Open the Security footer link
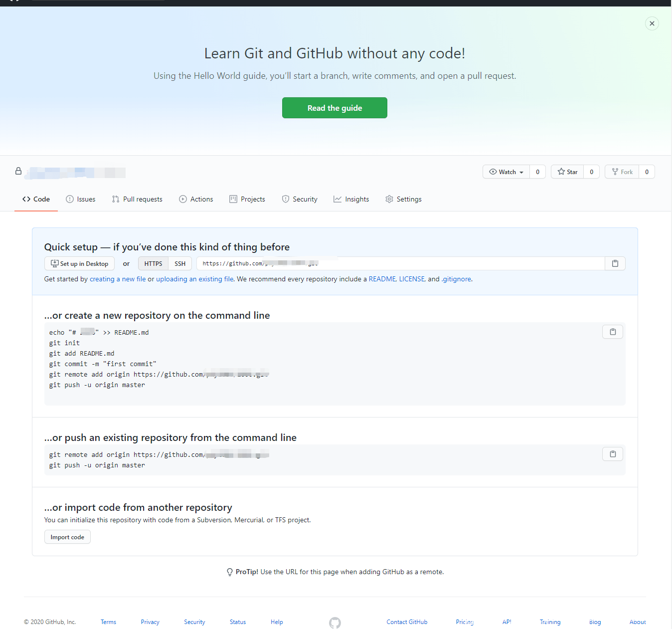This screenshot has height=629, width=672. tap(194, 622)
